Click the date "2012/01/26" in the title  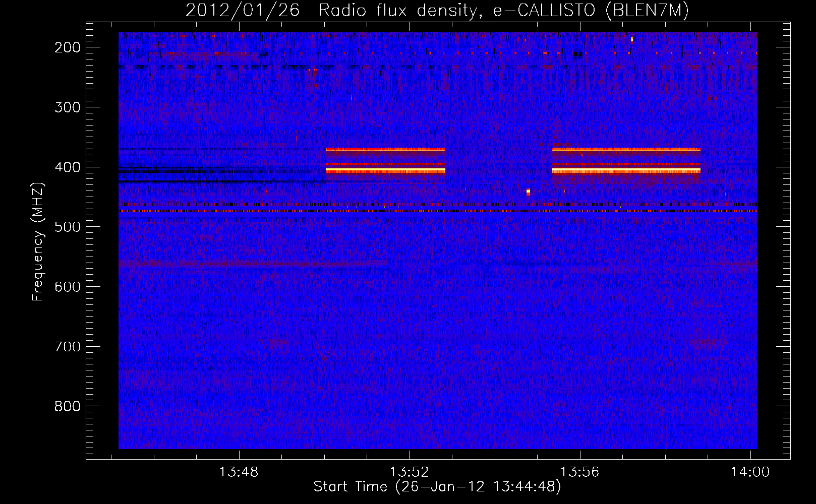coord(243,10)
